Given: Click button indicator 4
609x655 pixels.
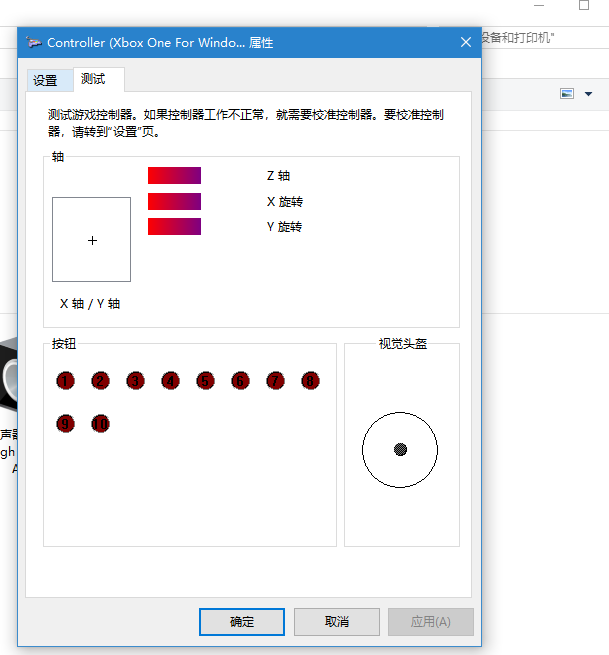Looking at the screenshot, I should point(170,381).
